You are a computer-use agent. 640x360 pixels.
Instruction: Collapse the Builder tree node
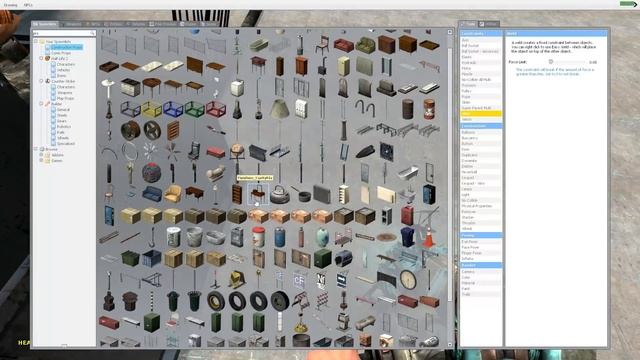coord(41,104)
